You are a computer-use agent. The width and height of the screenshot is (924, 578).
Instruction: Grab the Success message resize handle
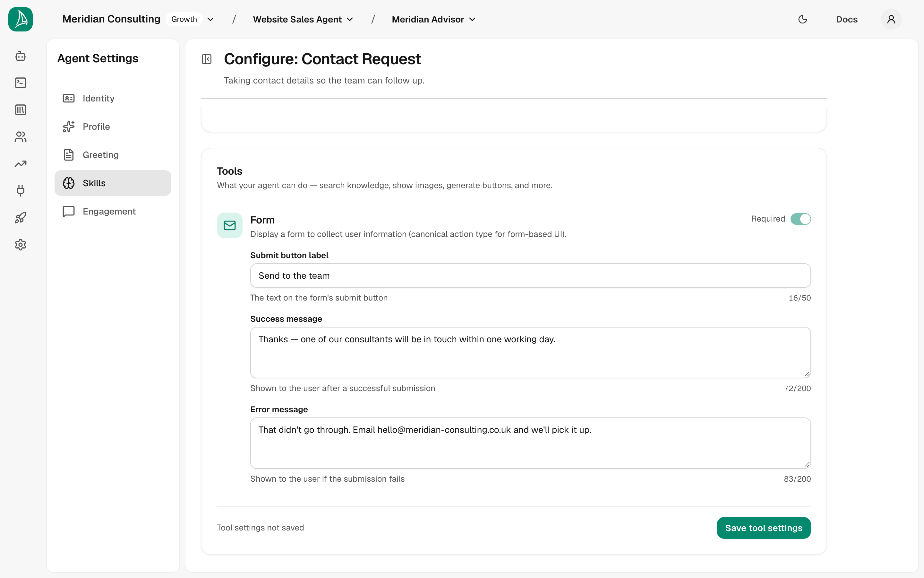tap(806, 374)
